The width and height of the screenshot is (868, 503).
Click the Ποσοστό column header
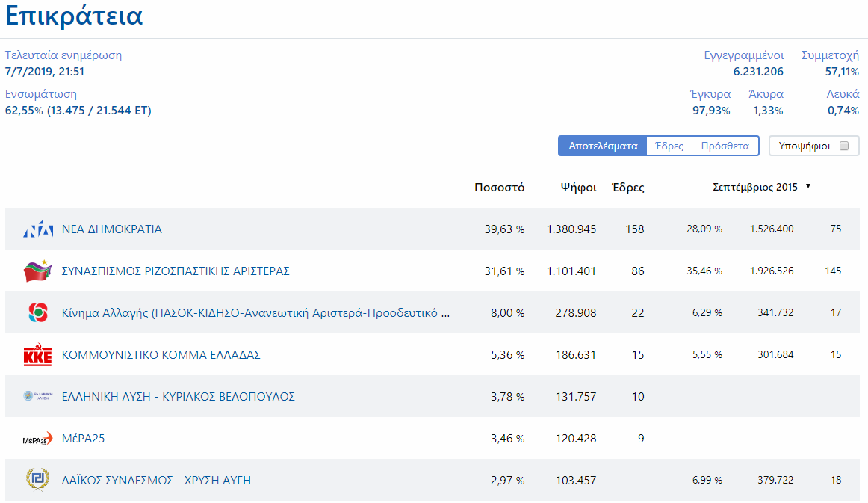[x=499, y=188]
